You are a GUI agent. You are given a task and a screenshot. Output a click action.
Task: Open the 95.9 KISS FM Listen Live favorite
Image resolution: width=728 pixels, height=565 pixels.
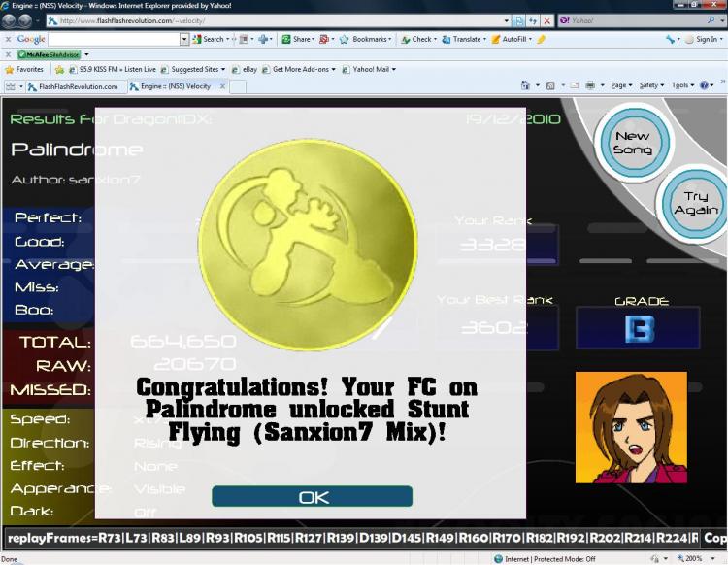pos(113,70)
